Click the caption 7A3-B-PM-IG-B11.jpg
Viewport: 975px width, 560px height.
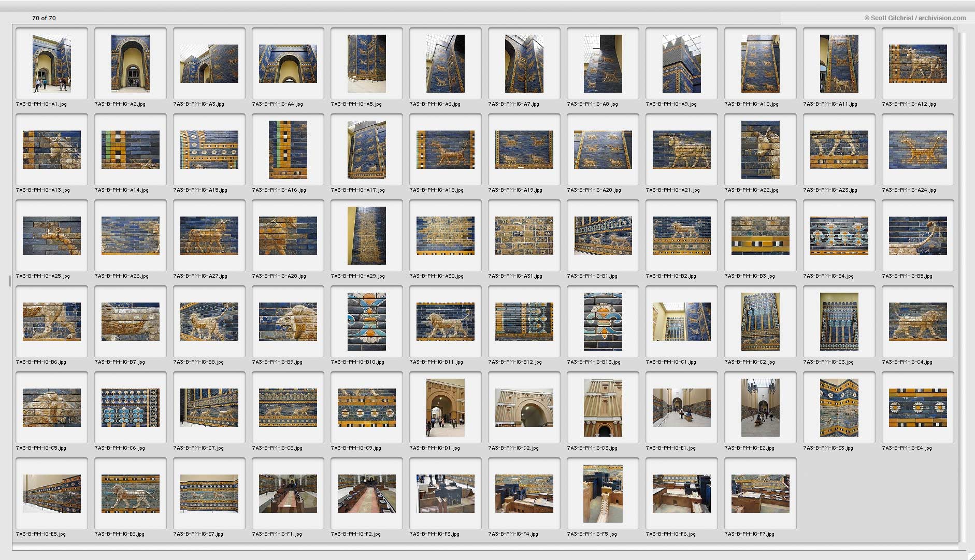pyautogui.click(x=436, y=362)
